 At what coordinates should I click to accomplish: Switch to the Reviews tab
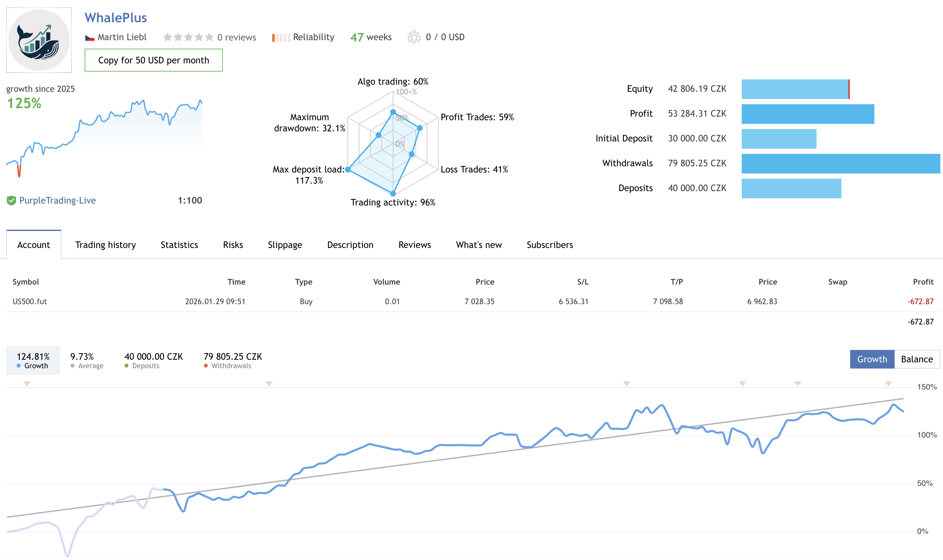414,244
